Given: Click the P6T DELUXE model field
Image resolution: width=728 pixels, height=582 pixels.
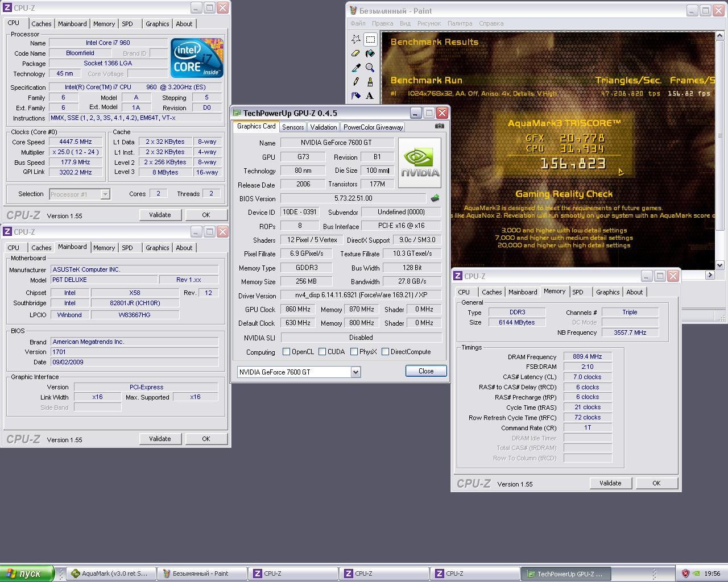Looking at the screenshot, I should tap(104, 280).
